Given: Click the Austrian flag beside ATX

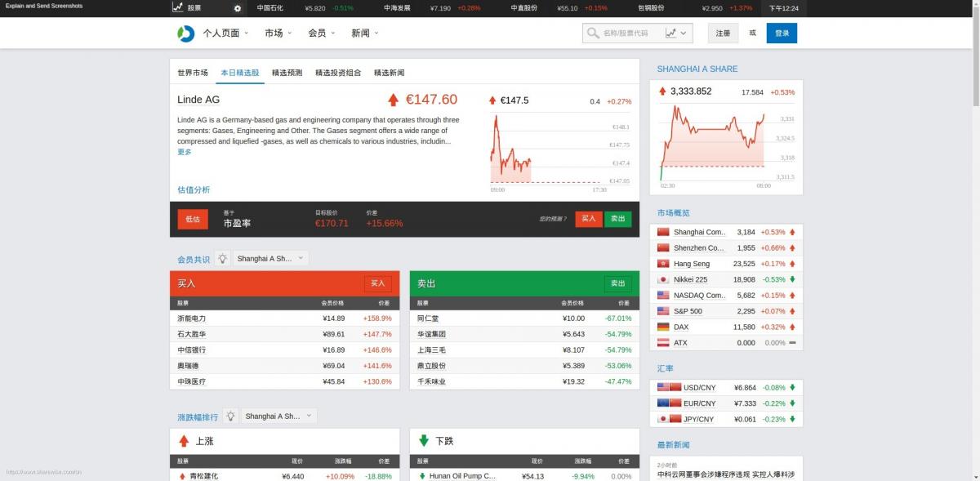Looking at the screenshot, I should 663,343.
